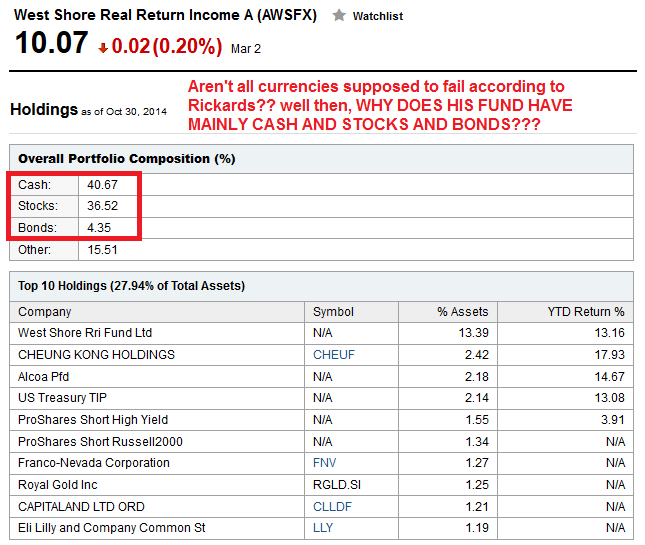Select the Bonds value 4.35

coord(99,227)
